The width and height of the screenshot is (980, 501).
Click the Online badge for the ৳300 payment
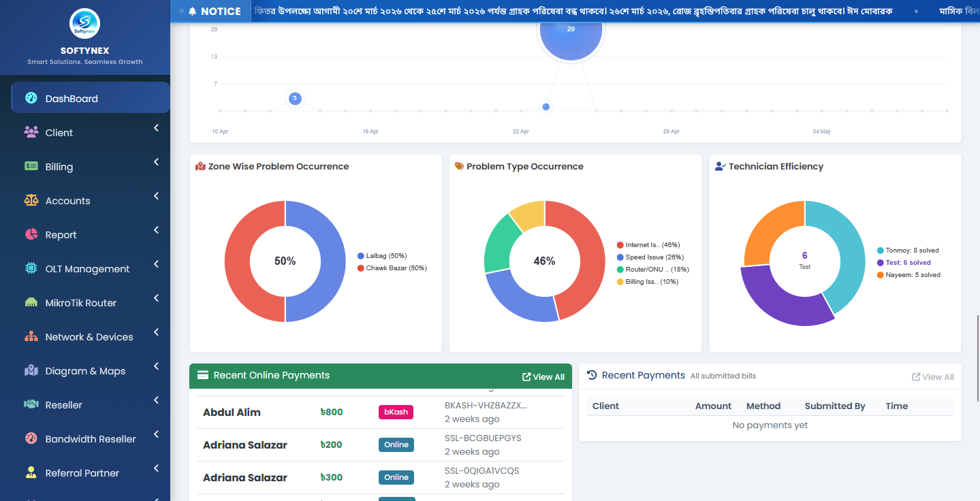click(396, 477)
